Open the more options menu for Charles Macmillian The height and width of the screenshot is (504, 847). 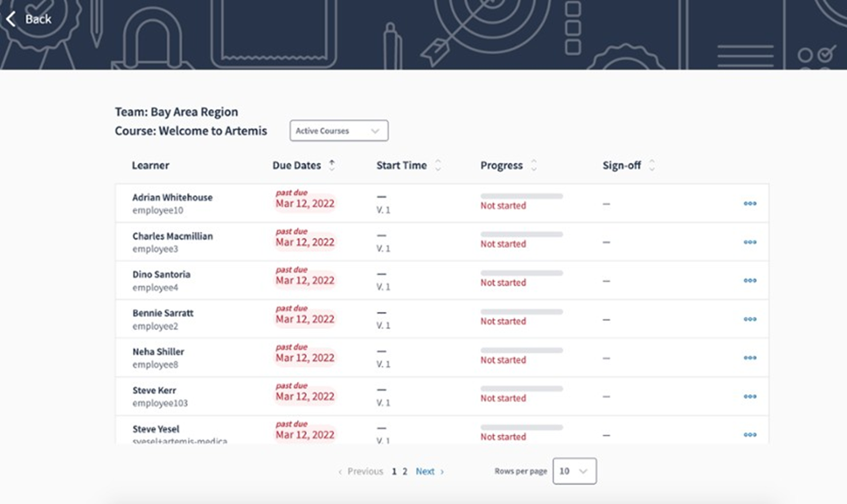pyautogui.click(x=749, y=242)
